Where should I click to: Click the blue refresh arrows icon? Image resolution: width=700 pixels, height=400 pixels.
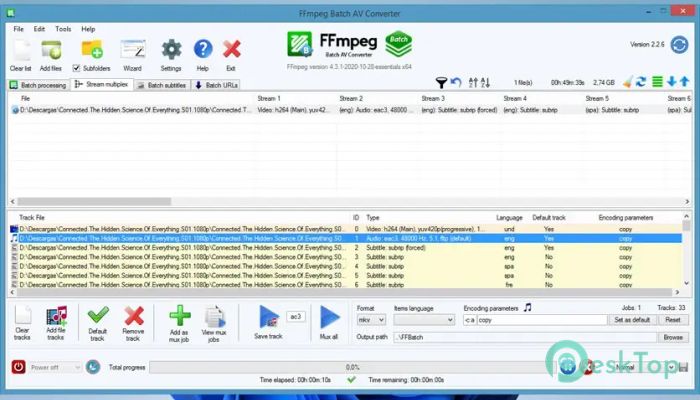coord(641,82)
